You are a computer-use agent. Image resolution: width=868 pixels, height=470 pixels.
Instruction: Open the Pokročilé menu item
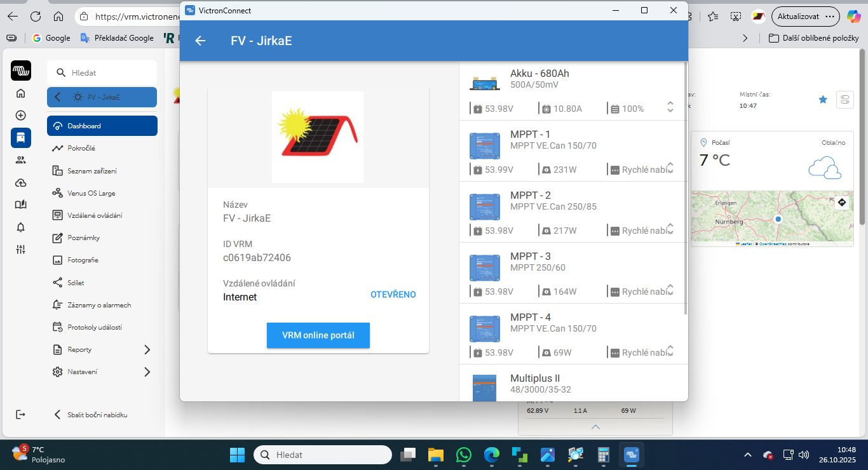(x=102, y=148)
